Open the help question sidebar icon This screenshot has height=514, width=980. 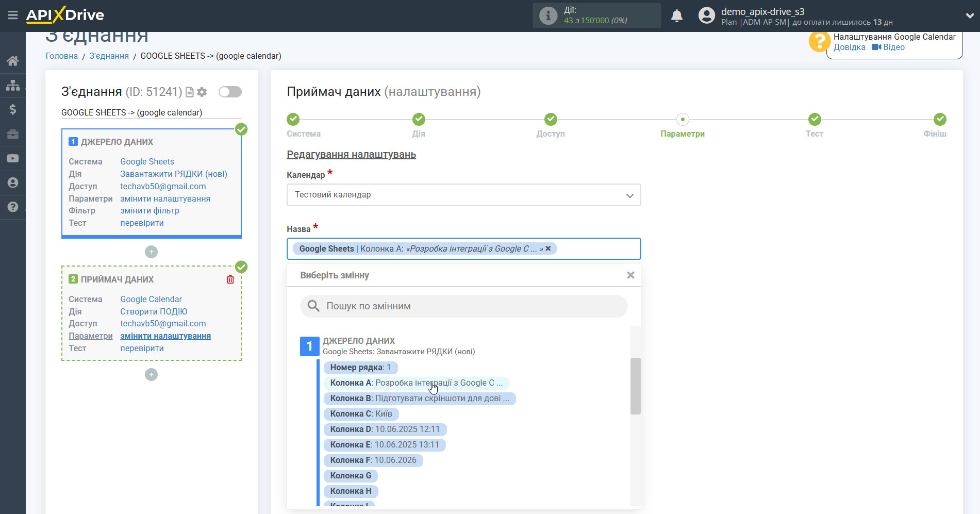tap(13, 207)
